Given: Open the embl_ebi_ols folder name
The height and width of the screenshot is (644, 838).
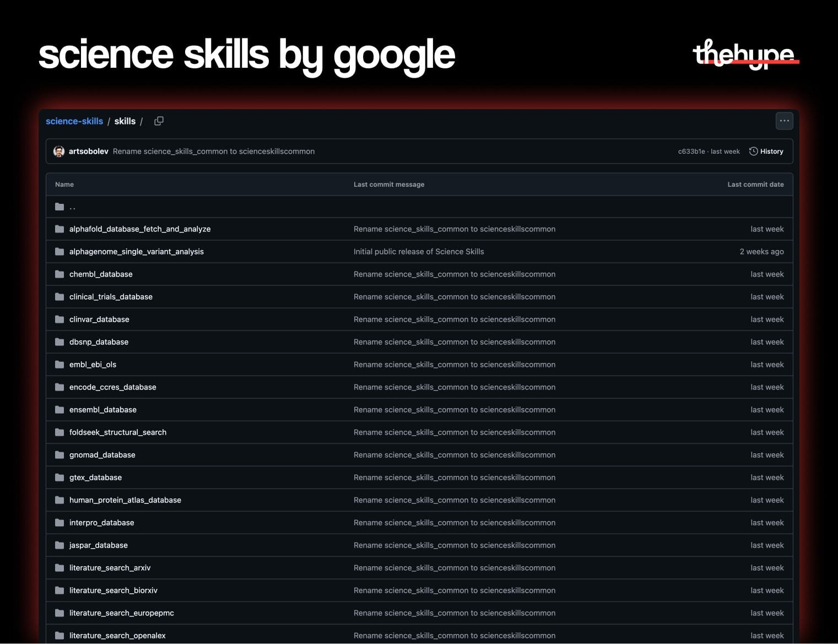Looking at the screenshot, I should point(93,365).
